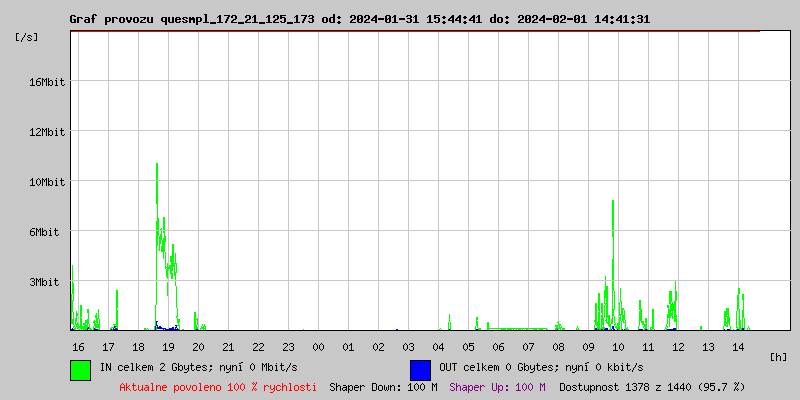Click red 'Aktualne povoleno 100 % rychlosti' text

coord(218,387)
